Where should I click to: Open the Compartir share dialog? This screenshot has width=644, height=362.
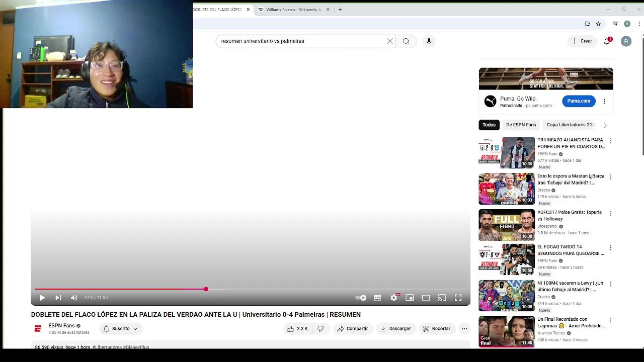point(353,329)
